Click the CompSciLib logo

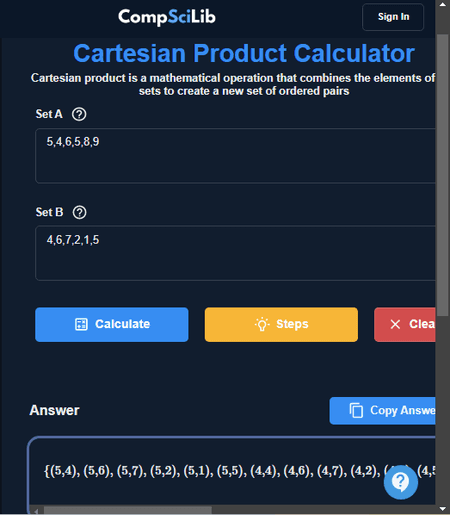click(167, 17)
